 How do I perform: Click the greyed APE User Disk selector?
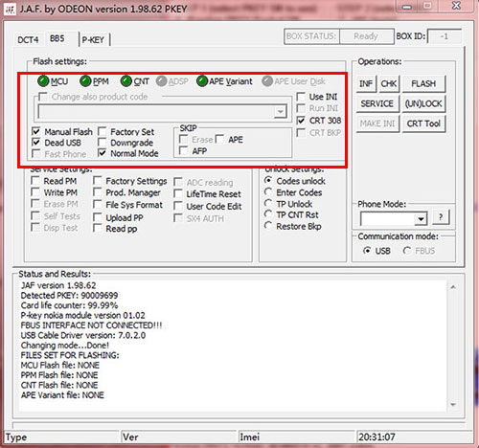click(267, 81)
